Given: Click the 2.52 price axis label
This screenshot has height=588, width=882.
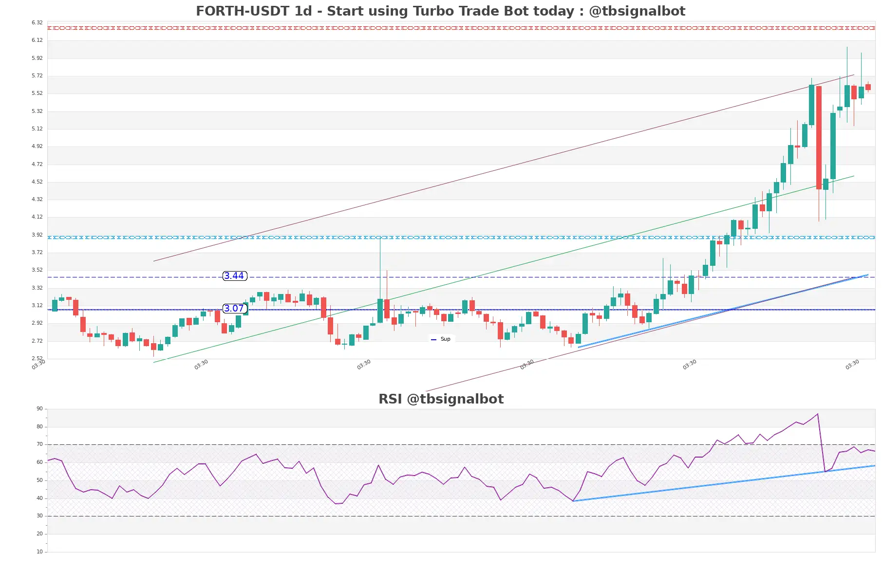Looking at the screenshot, I should (x=37, y=358).
